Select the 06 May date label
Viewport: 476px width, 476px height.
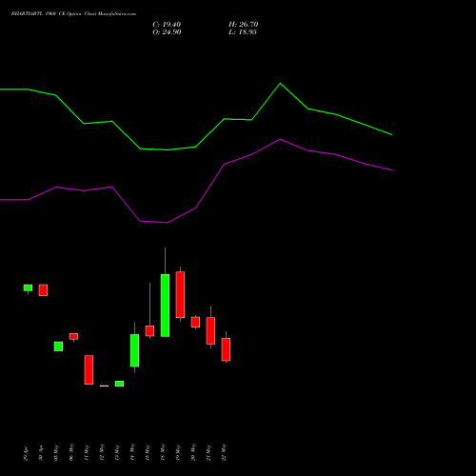[x=71, y=452]
